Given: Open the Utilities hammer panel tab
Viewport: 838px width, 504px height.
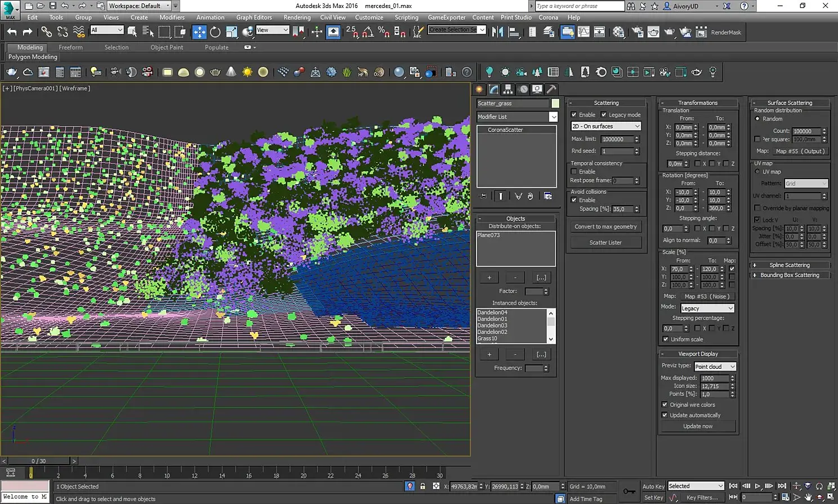Looking at the screenshot, I should [x=551, y=90].
